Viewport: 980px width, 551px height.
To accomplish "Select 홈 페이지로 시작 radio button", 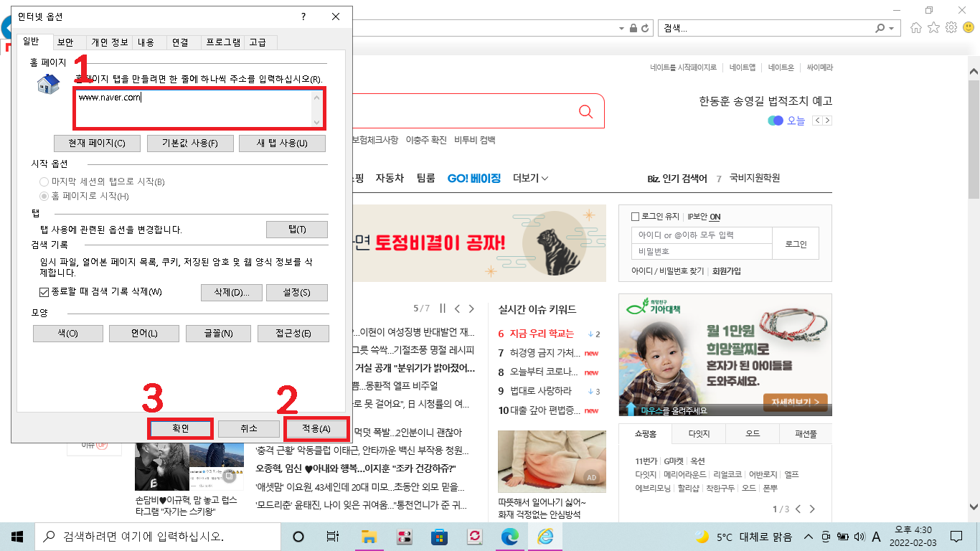I will click(x=44, y=196).
